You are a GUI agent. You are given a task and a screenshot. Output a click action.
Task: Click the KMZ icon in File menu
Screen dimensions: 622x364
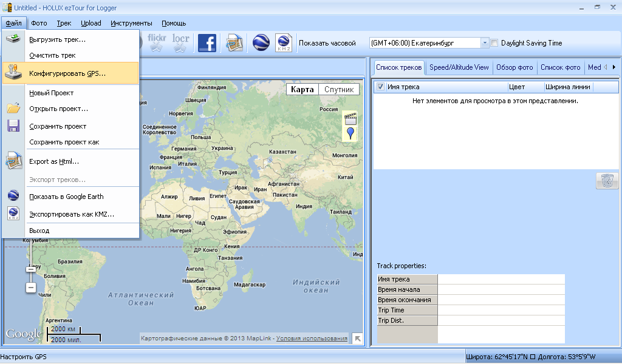(x=13, y=214)
